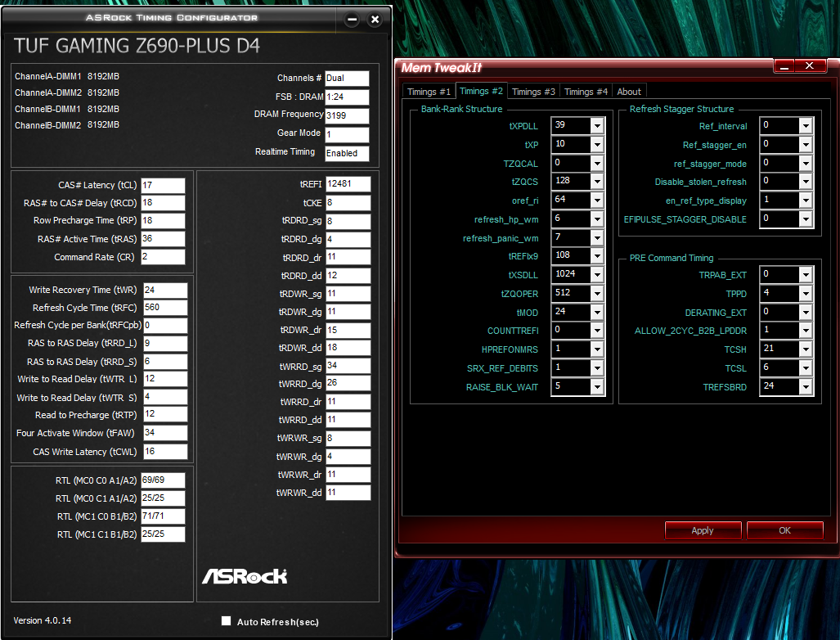
Task: Select the tWRRD_sg value field
Action: (x=348, y=366)
